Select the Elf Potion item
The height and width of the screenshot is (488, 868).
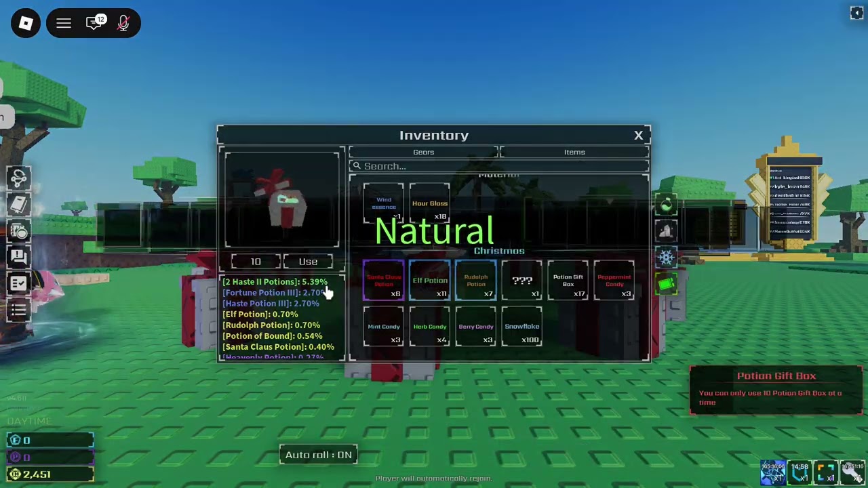430,280
